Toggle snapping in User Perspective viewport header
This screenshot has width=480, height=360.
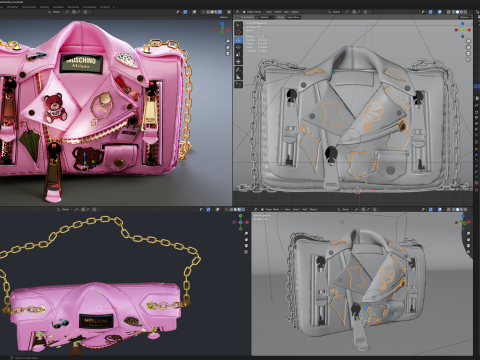pos(364,209)
